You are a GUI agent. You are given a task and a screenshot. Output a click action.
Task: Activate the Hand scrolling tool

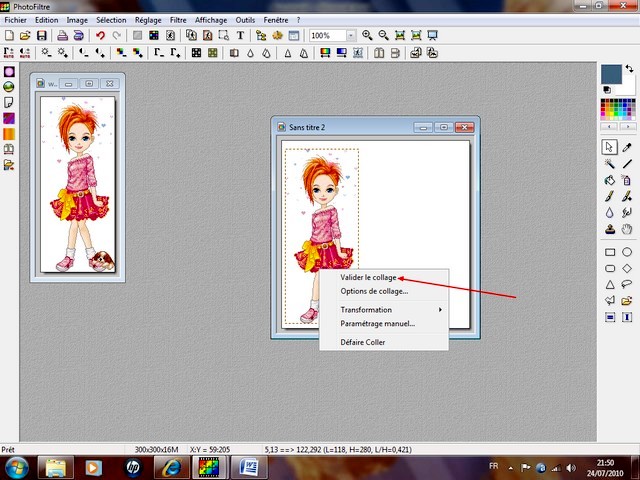click(x=627, y=229)
